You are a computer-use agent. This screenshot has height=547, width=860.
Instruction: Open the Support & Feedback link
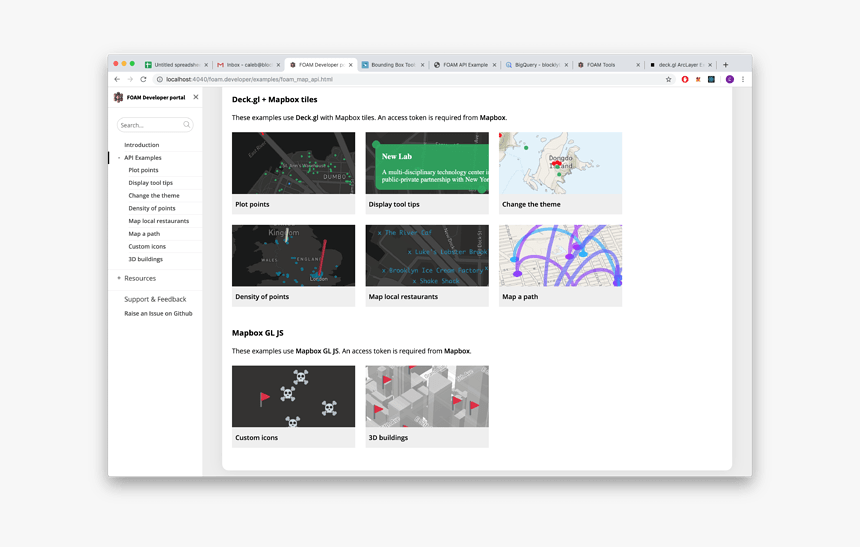(155, 299)
